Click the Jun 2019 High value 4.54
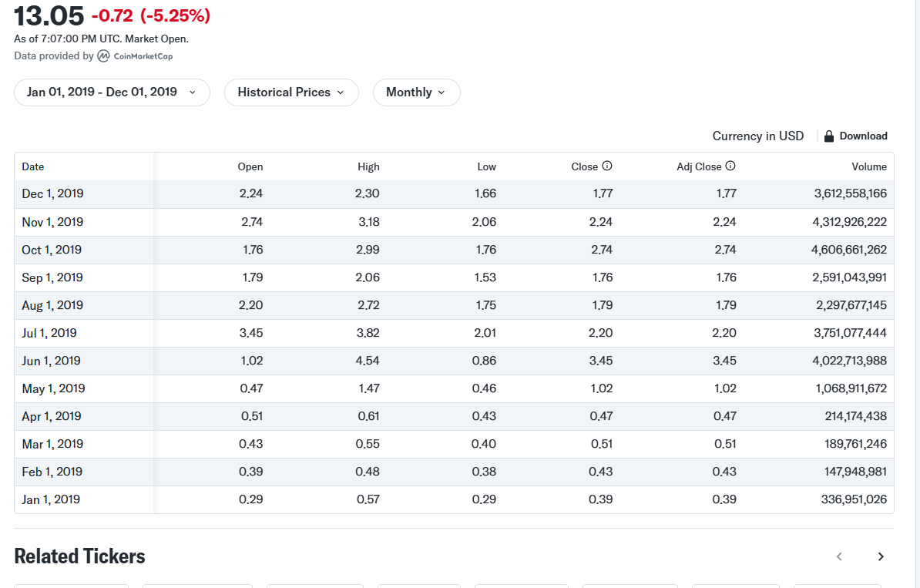 coord(368,361)
